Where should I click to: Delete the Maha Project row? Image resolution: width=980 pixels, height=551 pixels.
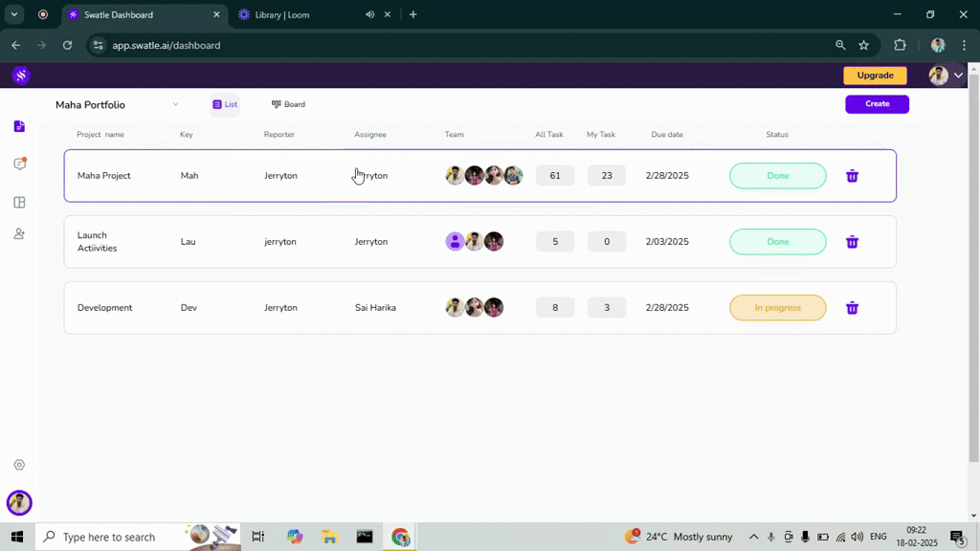coord(852,176)
